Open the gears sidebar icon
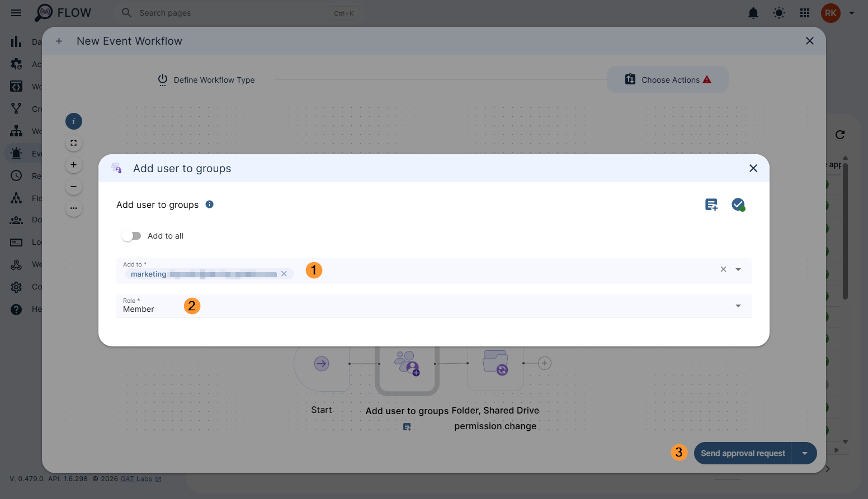The height and width of the screenshot is (499, 868). [x=16, y=64]
